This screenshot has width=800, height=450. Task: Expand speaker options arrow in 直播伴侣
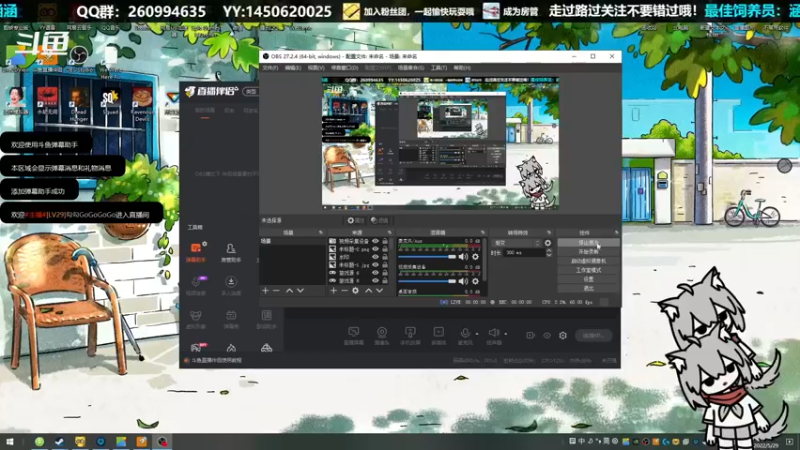[506, 334]
